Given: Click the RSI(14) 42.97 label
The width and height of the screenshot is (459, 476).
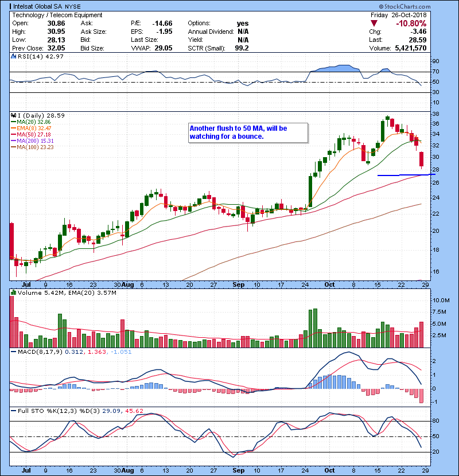Looking at the screenshot, I should click(x=41, y=56).
